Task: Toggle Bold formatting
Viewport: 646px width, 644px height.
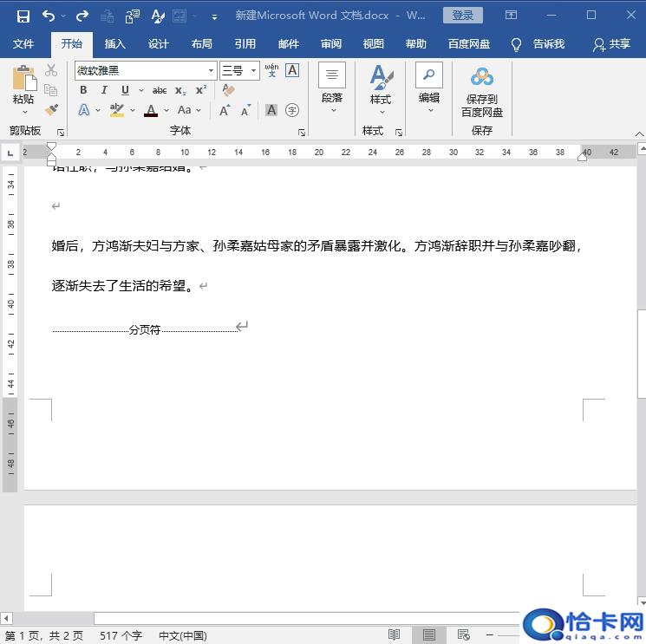Action: (83, 90)
